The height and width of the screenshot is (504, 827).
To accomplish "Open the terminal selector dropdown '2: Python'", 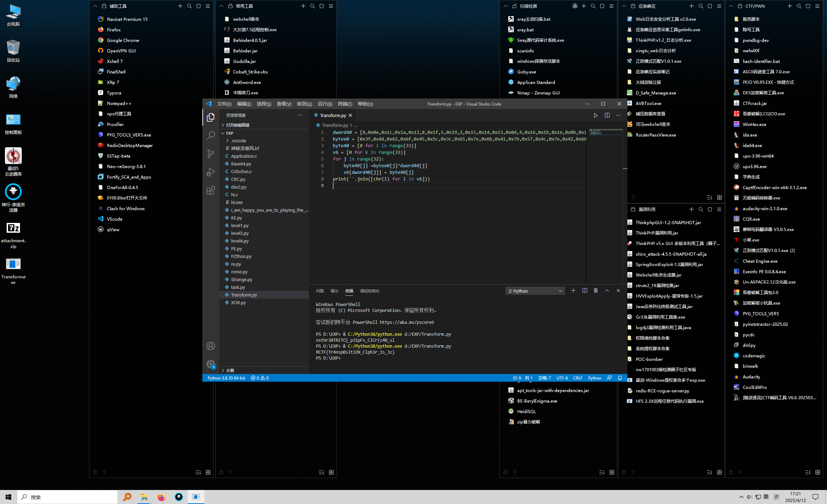I will click(535, 291).
